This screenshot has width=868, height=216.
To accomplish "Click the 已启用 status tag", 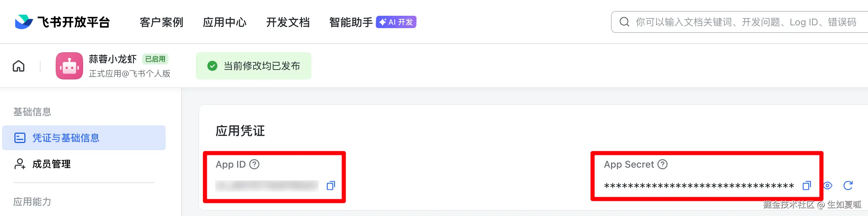I will pyautogui.click(x=155, y=59).
